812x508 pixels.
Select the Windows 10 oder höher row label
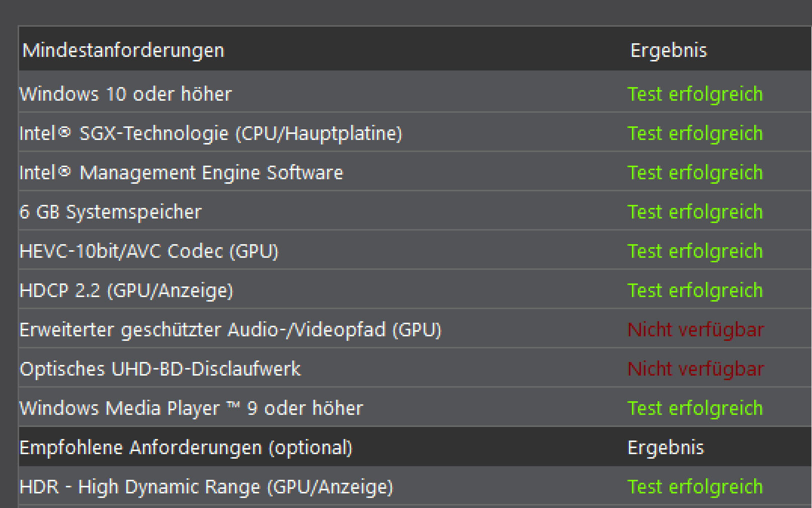[126, 94]
